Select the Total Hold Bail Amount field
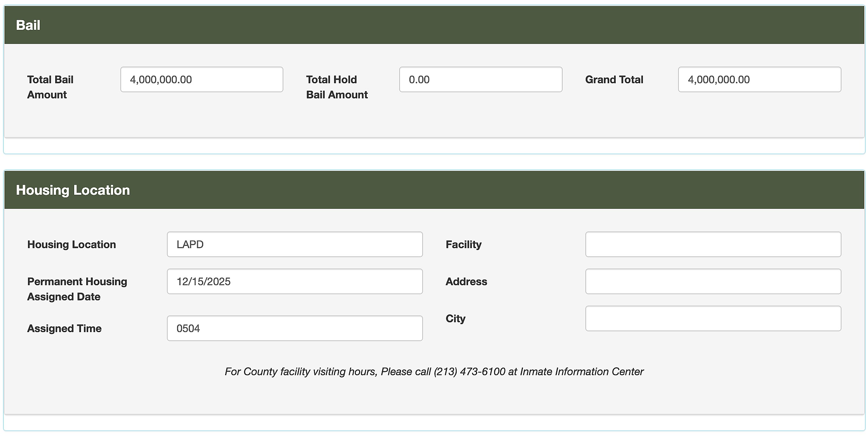The height and width of the screenshot is (441, 868). (x=481, y=79)
